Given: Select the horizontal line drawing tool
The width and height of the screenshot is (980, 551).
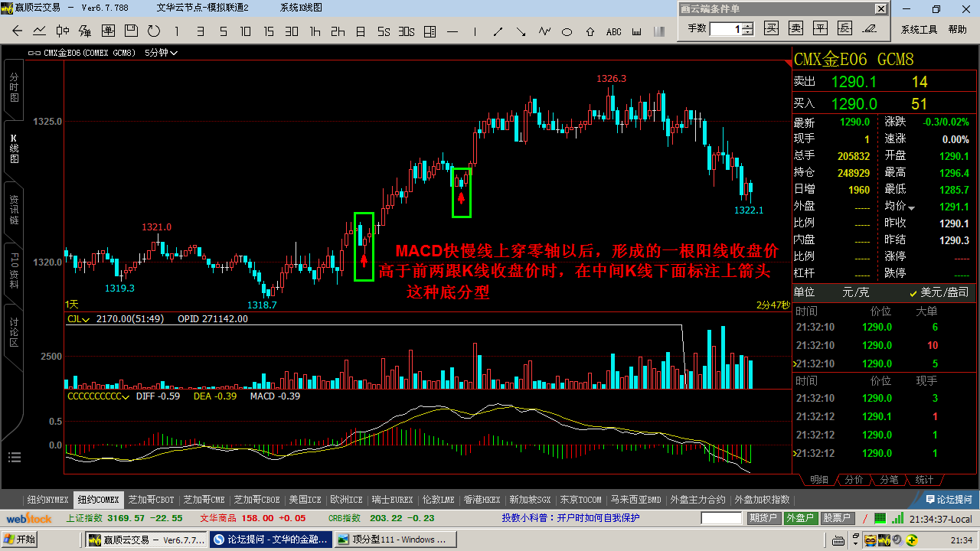Looking at the screenshot, I should click(x=452, y=31).
